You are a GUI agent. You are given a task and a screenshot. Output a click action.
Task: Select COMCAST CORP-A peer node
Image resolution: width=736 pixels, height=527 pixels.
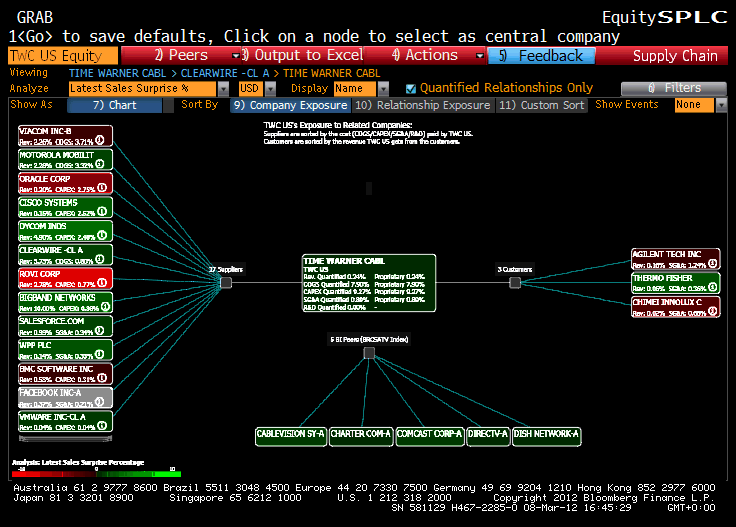point(430,436)
